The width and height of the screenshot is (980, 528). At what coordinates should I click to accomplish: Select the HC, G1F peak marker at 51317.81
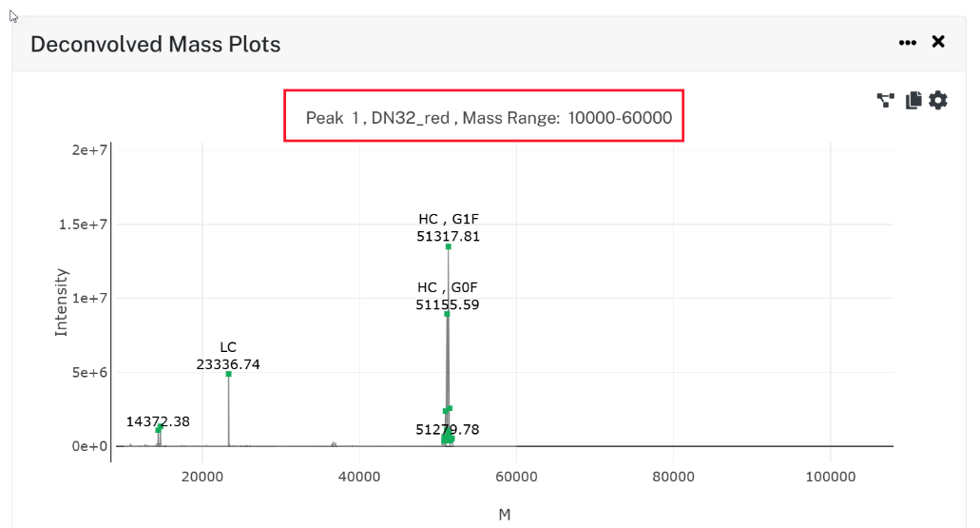tap(448, 246)
